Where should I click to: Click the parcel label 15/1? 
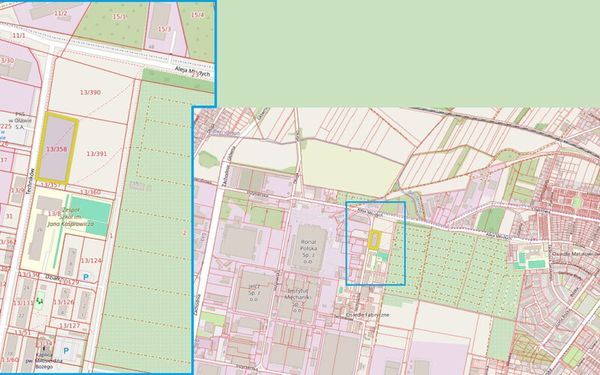pyautogui.click(x=119, y=16)
